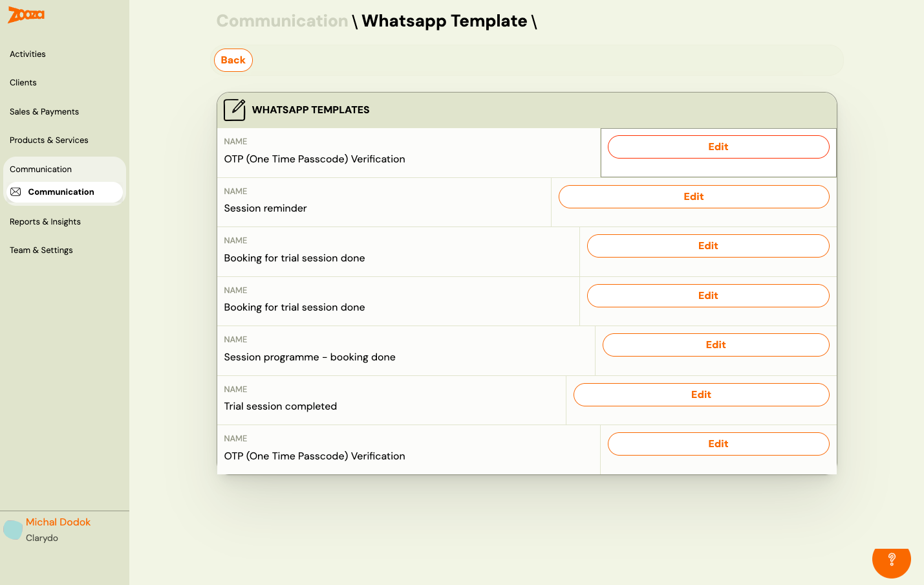Edit the Session reminder template

693,196
